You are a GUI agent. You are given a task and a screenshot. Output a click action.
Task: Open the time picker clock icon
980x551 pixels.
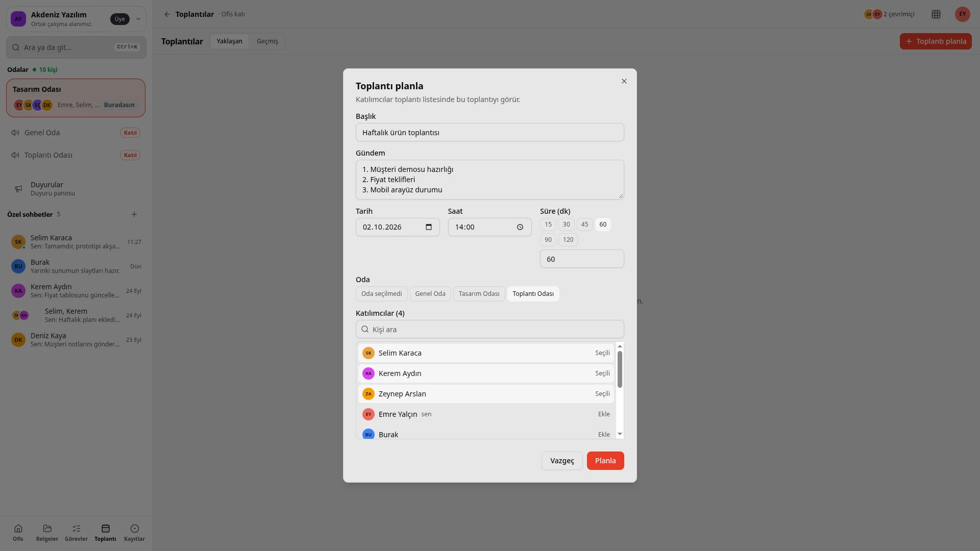click(x=520, y=227)
